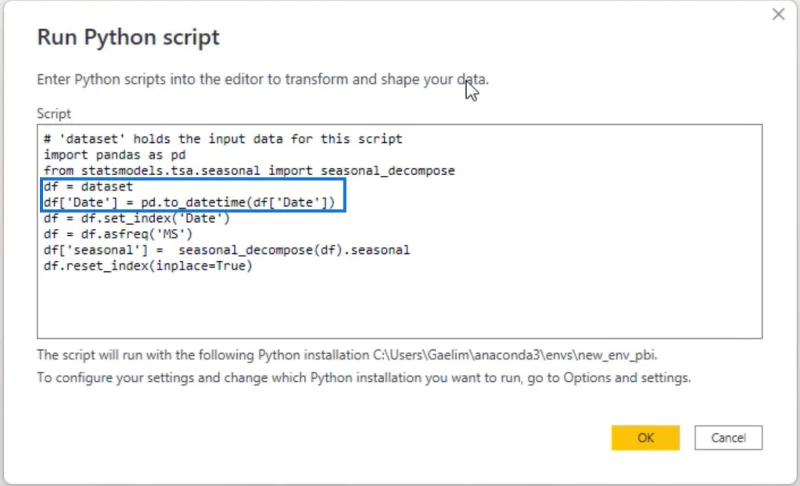Click the "Enter Python scripts into the editor" description
Viewport: 800px width, 486px height.
[263, 79]
